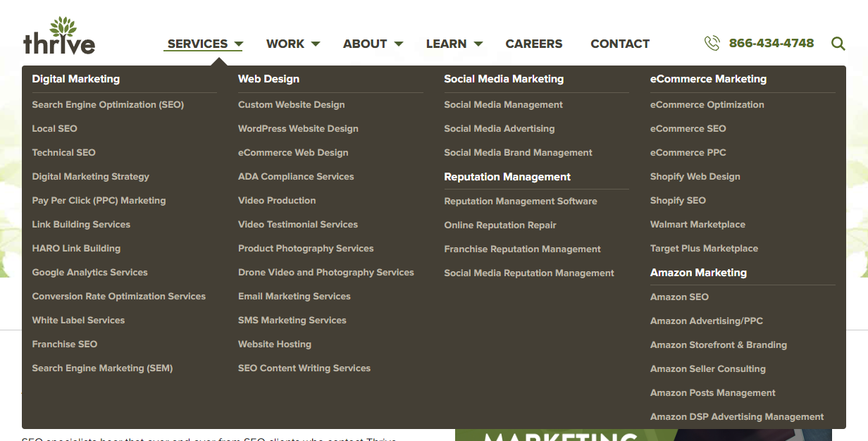This screenshot has height=441, width=868.
Task: Select Video Production
Action: [277, 201]
